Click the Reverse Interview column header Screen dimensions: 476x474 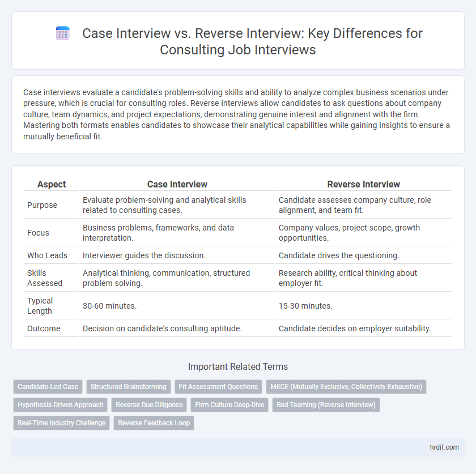pyautogui.click(x=364, y=184)
